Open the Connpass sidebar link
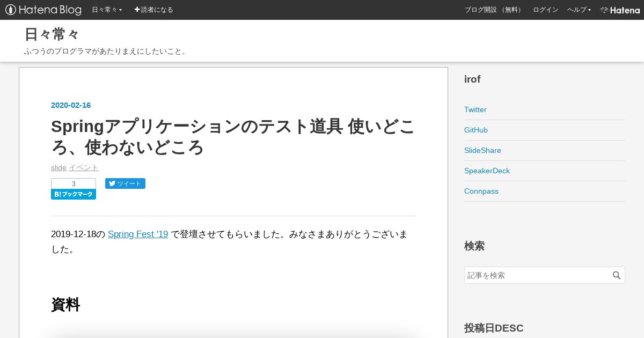644x338 pixels. click(481, 191)
